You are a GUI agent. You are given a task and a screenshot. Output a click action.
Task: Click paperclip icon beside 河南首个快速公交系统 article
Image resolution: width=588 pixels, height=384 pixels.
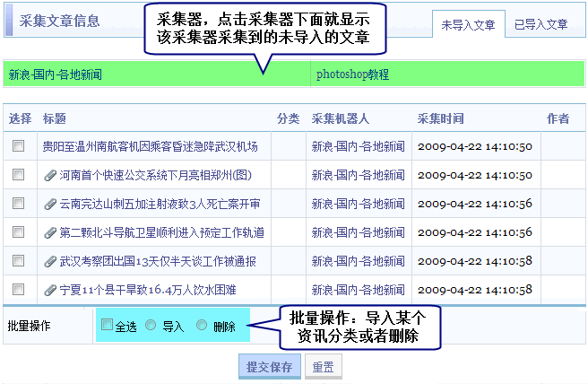point(50,175)
